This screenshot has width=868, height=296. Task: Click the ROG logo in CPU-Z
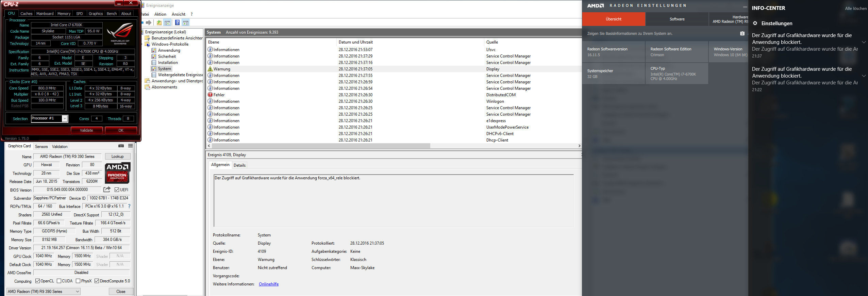(120, 33)
